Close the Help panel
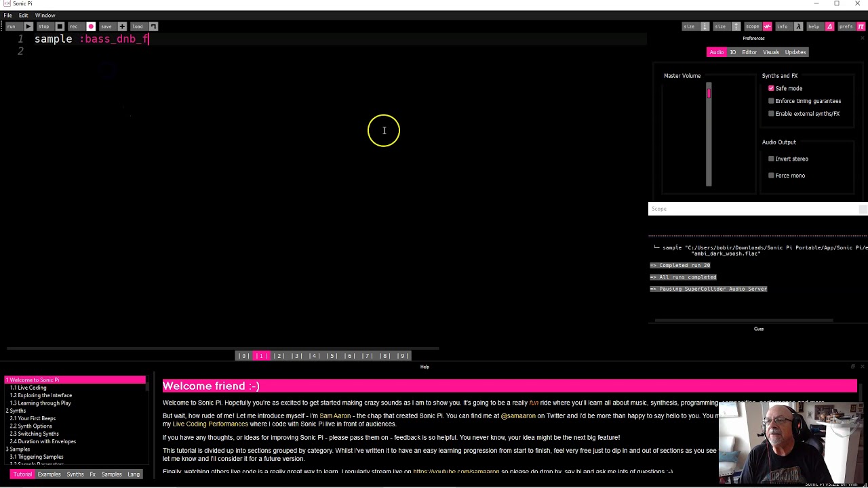 [863, 367]
